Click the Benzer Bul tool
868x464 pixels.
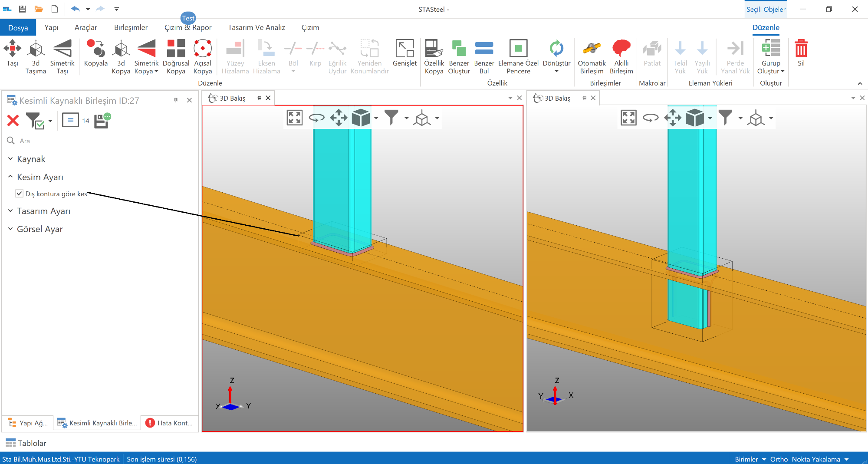(484, 49)
